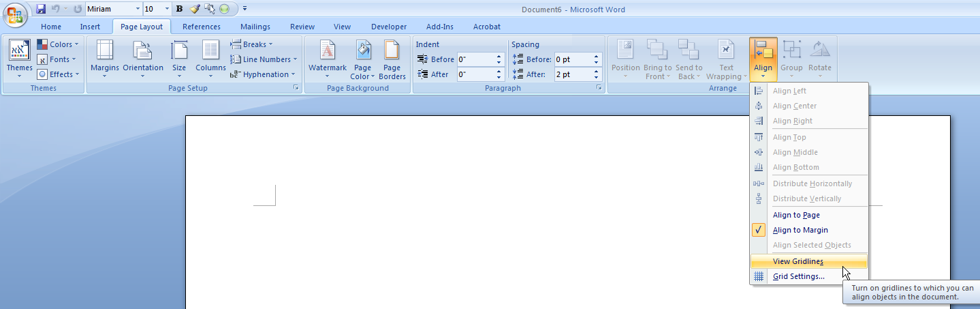This screenshot has width=980, height=309.
Task: Open Grid Settings from the Align menu
Action: pos(809,276)
